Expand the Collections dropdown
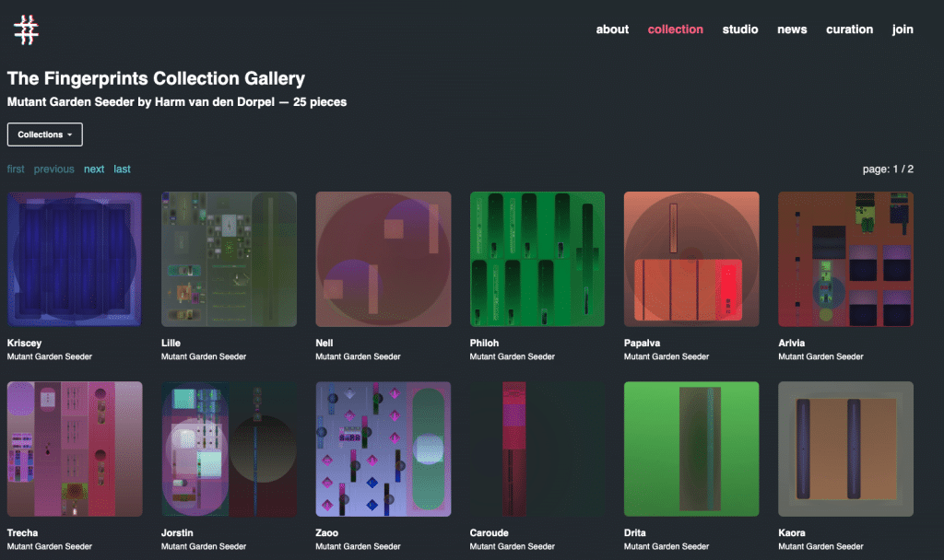The height and width of the screenshot is (560, 944). pyautogui.click(x=45, y=134)
